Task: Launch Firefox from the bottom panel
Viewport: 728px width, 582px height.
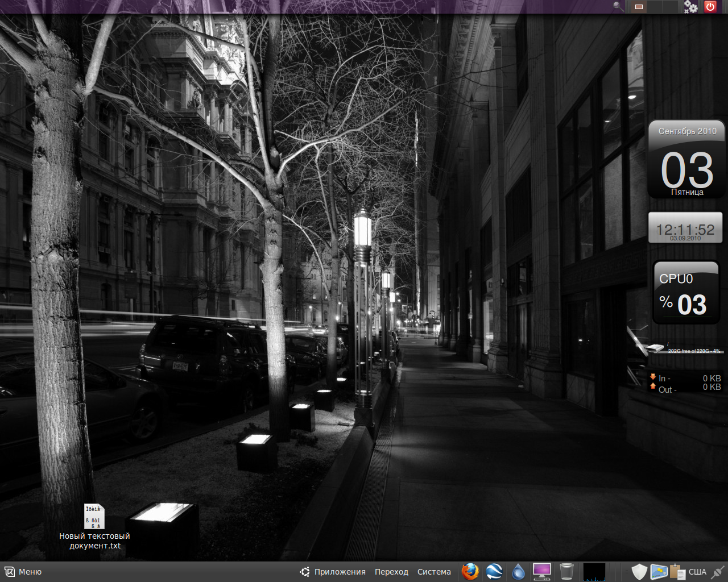Action: (x=470, y=571)
